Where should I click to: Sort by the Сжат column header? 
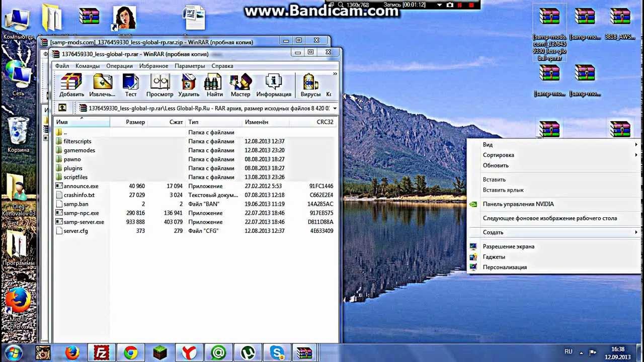pos(167,122)
